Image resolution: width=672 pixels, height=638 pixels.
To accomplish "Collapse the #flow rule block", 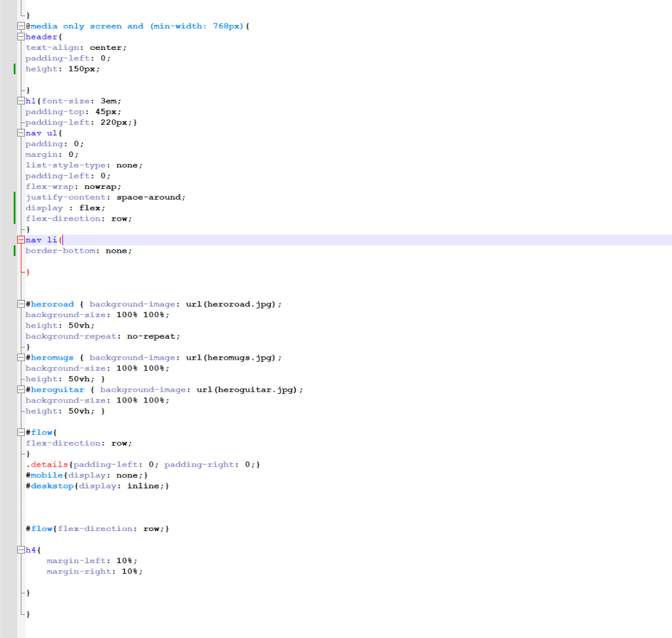I will (20, 431).
